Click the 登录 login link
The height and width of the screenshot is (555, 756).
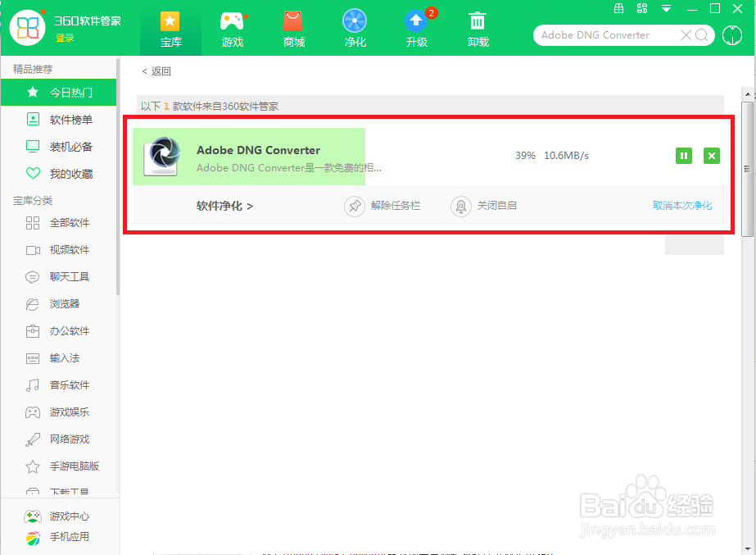65,38
